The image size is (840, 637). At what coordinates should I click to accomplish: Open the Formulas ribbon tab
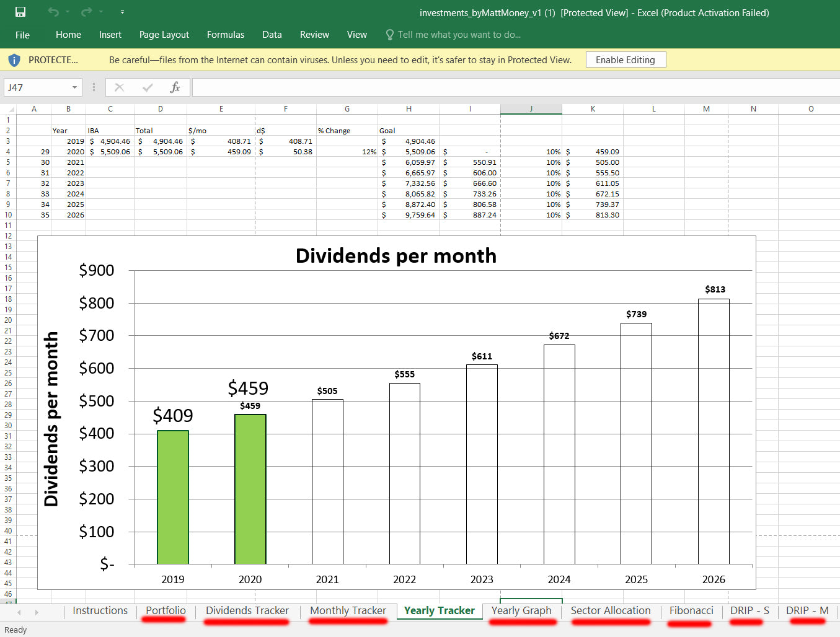[225, 35]
